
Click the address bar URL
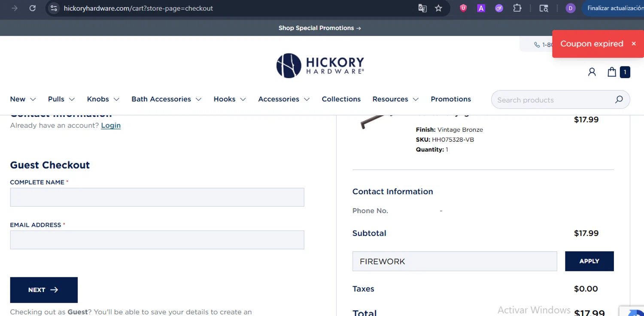(x=138, y=8)
